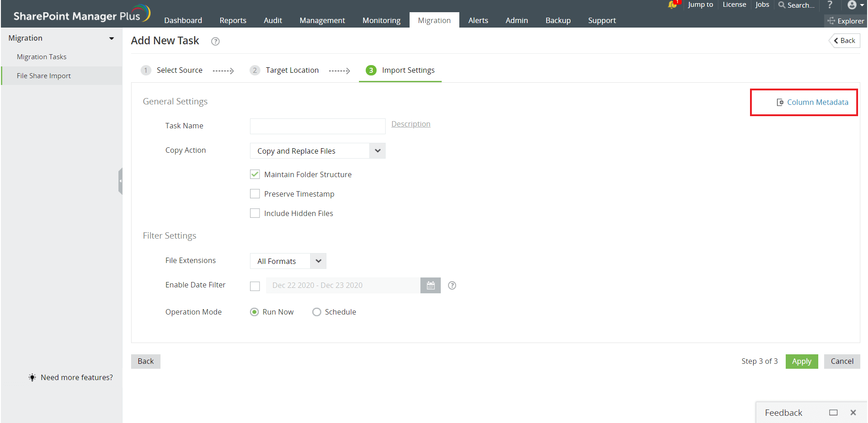
Task: Switch to the Admin tab
Action: [x=517, y=20]
